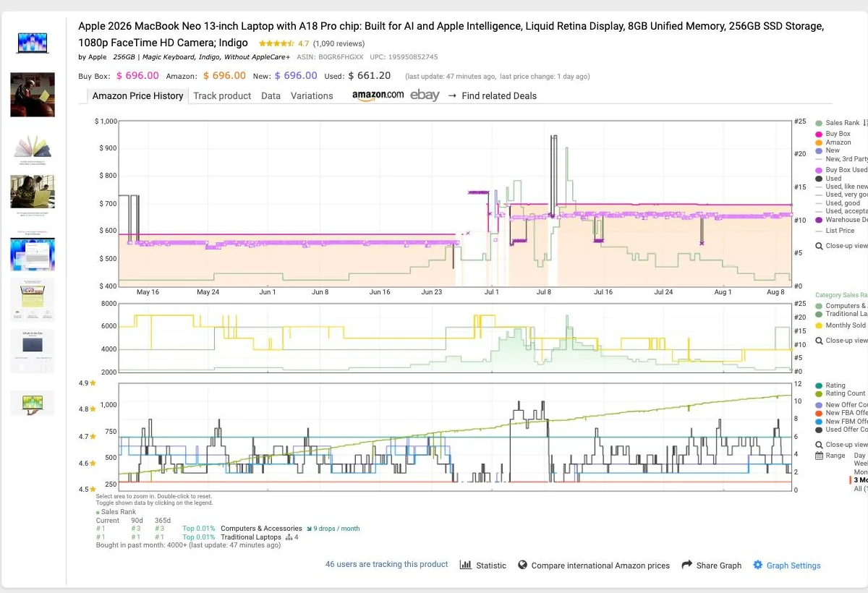
Task: Toggle the Buy Box price line
Action: pyautogui.click(x=833, y=134)
